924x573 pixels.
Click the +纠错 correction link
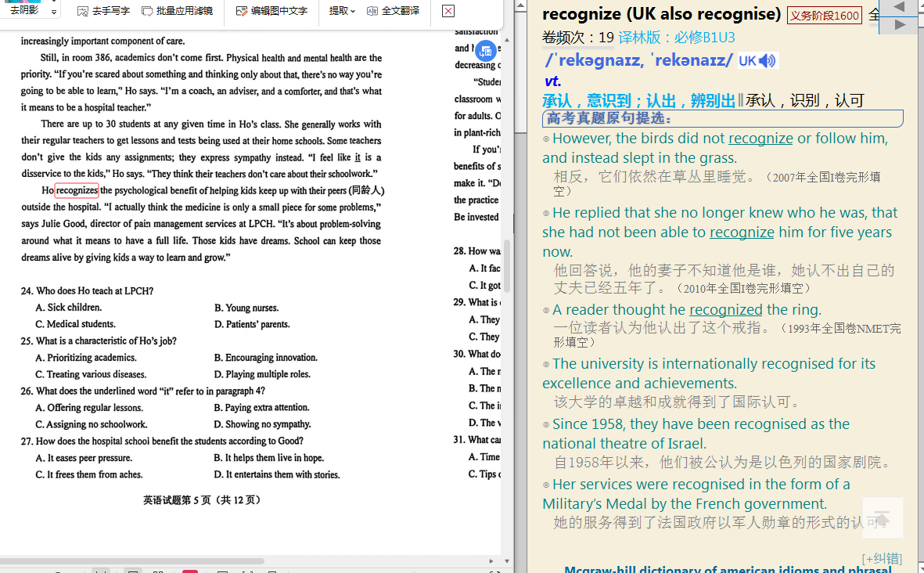point(882,558)
